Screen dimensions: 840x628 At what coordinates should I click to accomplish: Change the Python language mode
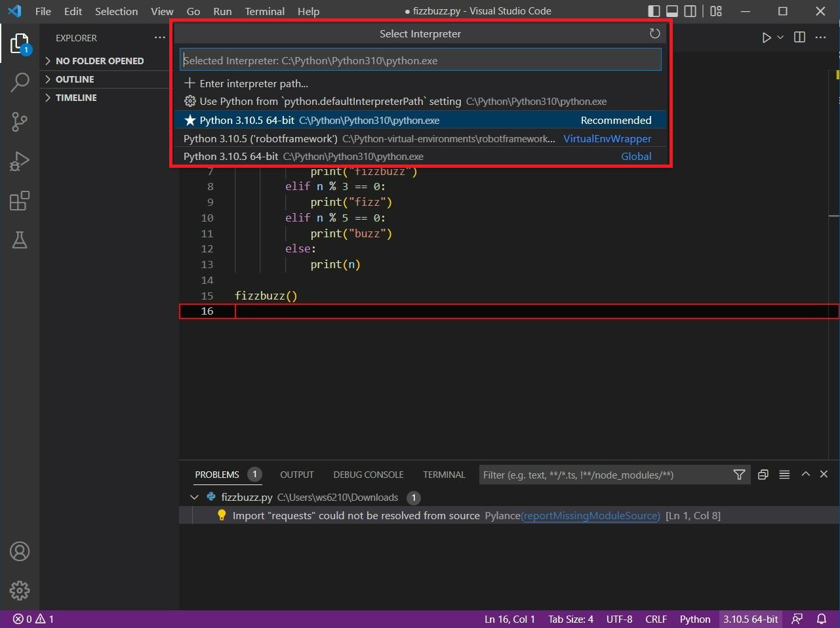tap(695, 619)
